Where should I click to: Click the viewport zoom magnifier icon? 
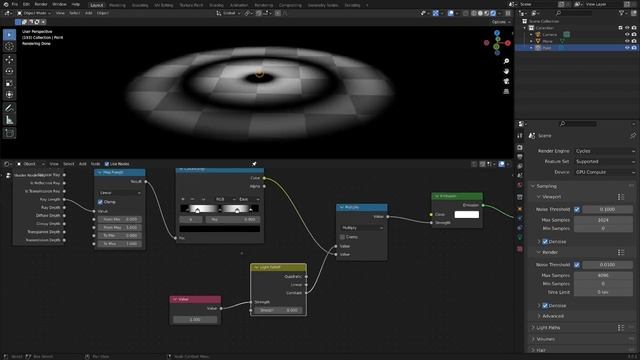506,61
